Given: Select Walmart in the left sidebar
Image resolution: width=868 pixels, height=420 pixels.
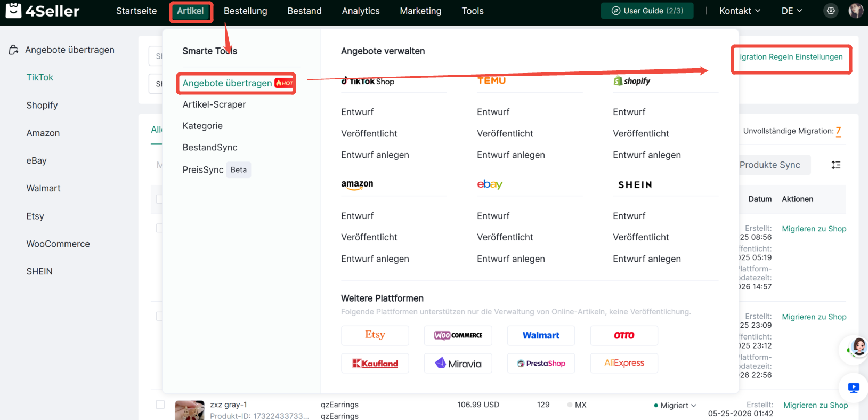Looking at the screenshot, I should pyautogui.click(x=44, y=188).
